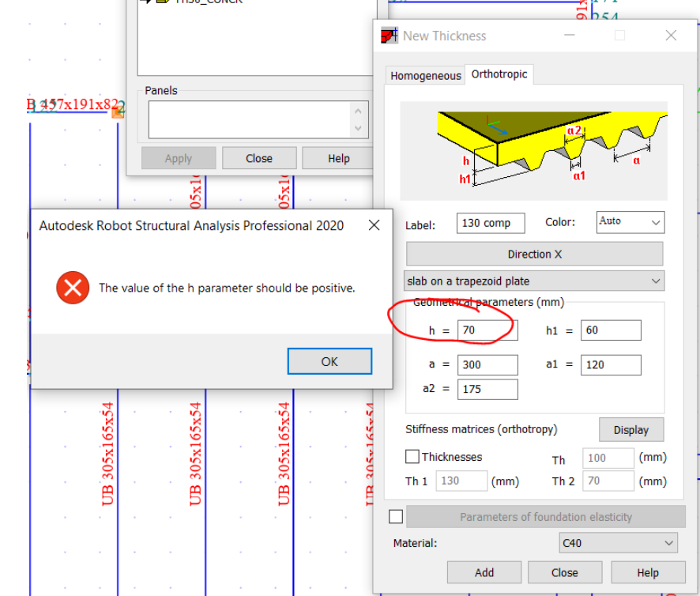Click Display for stiffness matrices
The image size is (700, 596).
(630, 429)
